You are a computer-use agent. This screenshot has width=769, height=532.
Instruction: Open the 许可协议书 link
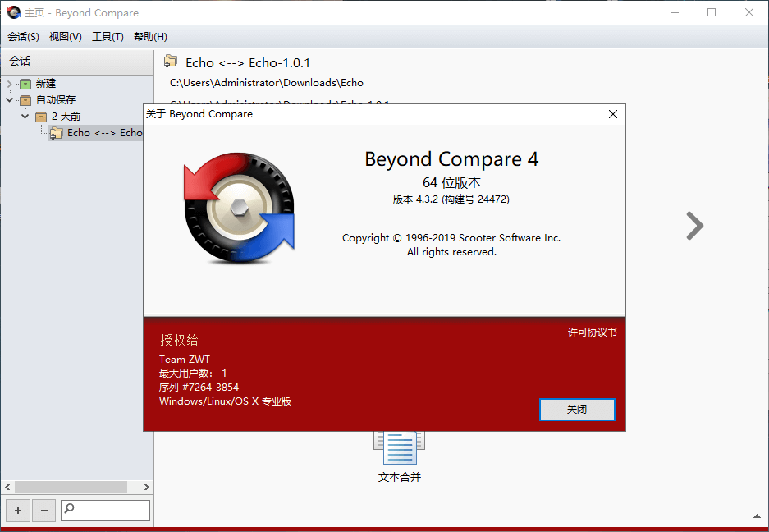592,332
